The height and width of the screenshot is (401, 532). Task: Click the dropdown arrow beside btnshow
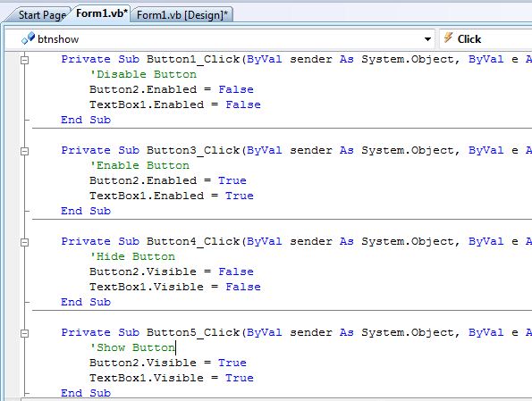(428, 39)
